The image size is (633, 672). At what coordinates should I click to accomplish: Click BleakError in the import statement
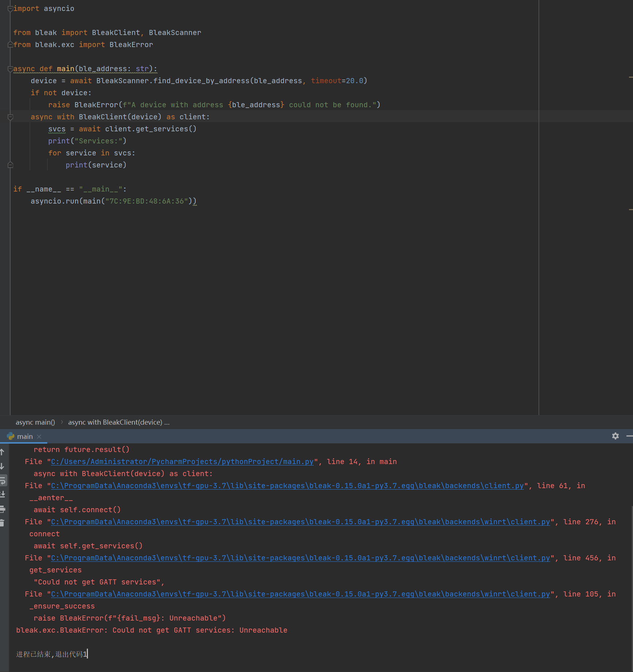(x=131, y=45)
